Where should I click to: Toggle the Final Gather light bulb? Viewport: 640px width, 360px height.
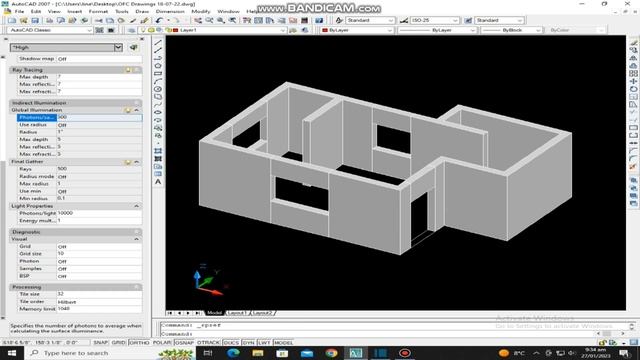click(128, 162)
